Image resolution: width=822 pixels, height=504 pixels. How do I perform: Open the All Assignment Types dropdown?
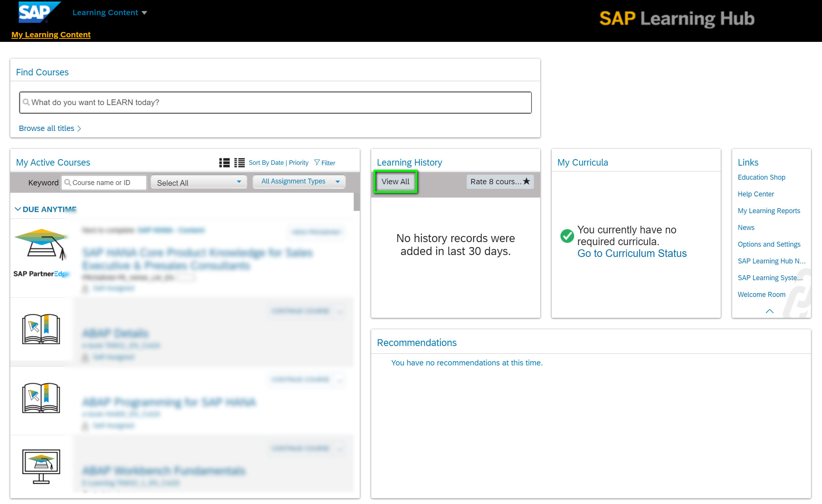tap(299, 182)
